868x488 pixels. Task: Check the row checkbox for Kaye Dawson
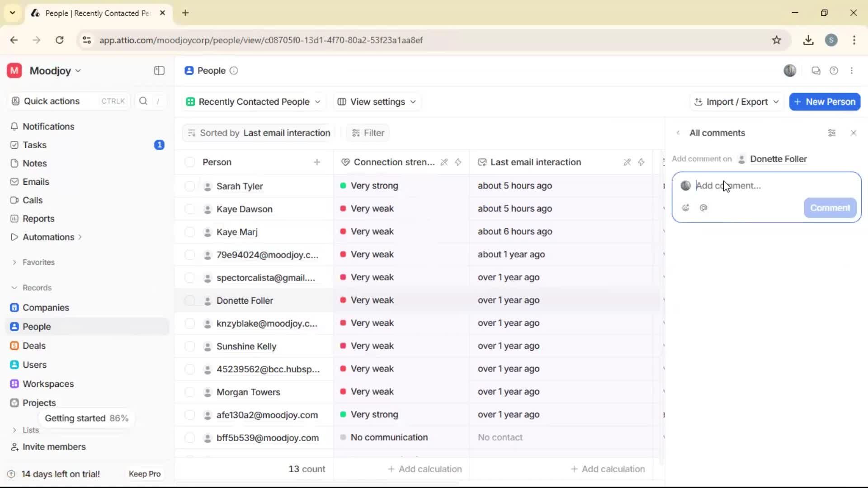pos(189,209)
